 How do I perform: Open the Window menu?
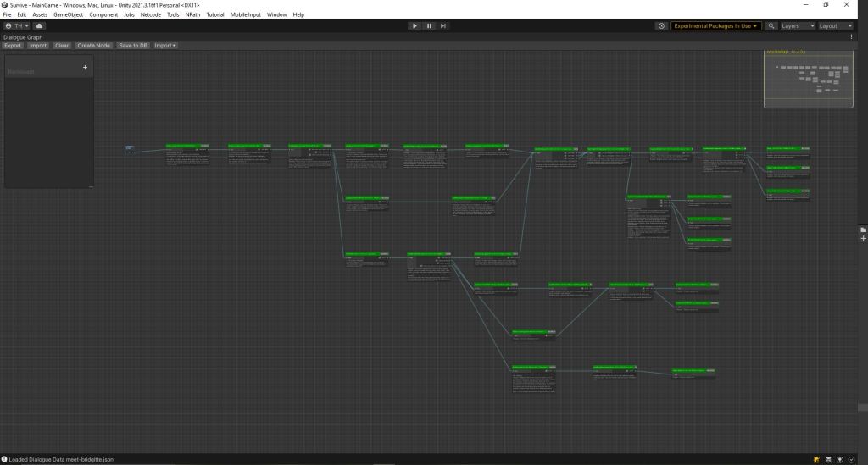pyautogui.click(x=277, y=15)
